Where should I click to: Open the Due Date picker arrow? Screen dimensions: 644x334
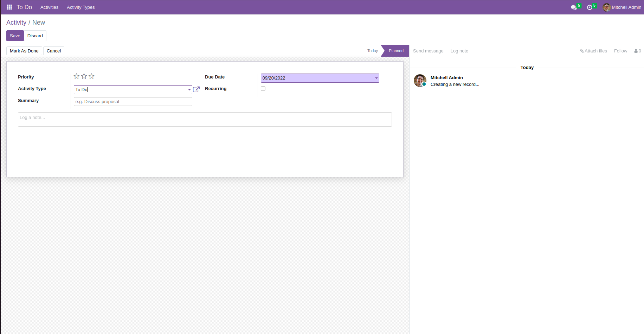coord(376,78)
